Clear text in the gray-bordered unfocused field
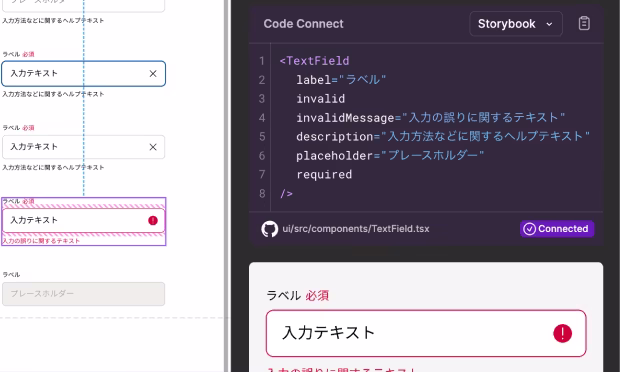 (153, 147)
